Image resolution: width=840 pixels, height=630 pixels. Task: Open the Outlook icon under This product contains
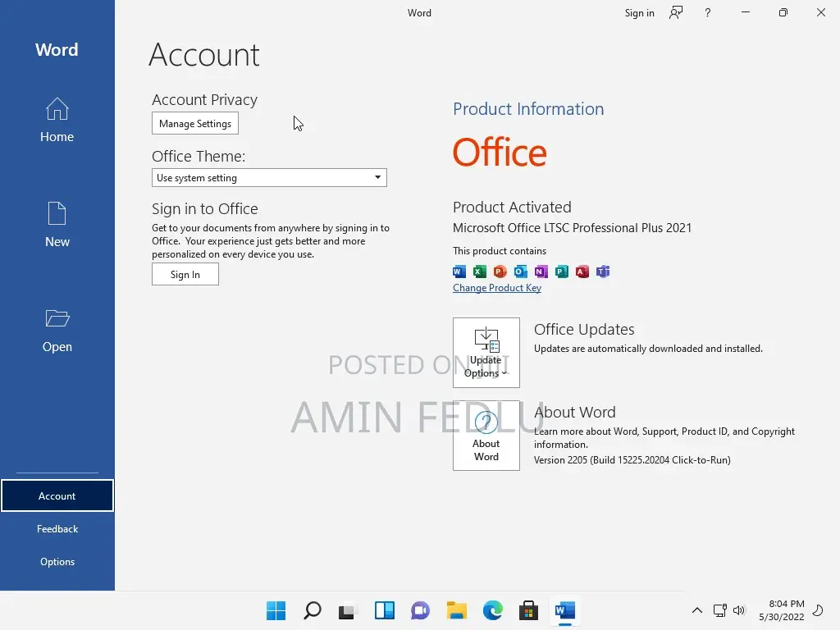point(520,272)
